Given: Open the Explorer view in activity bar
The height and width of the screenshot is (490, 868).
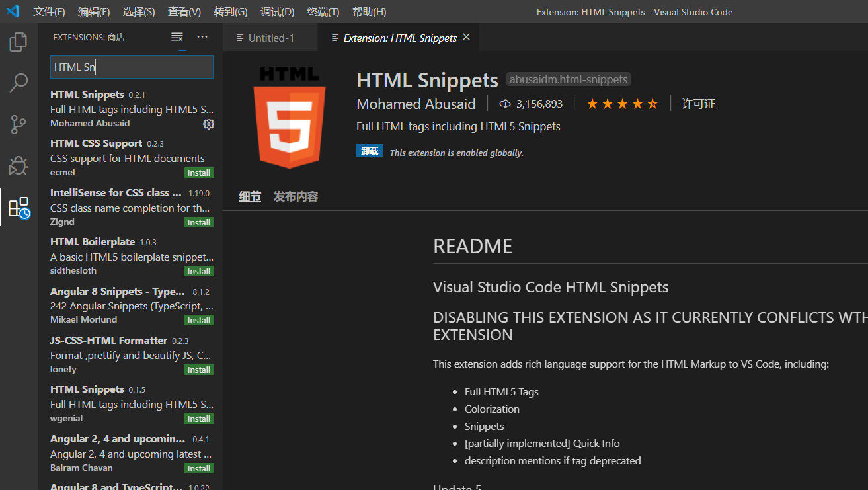Looking at the screenshot, I should pyautogui.click(x=19, y=42).
